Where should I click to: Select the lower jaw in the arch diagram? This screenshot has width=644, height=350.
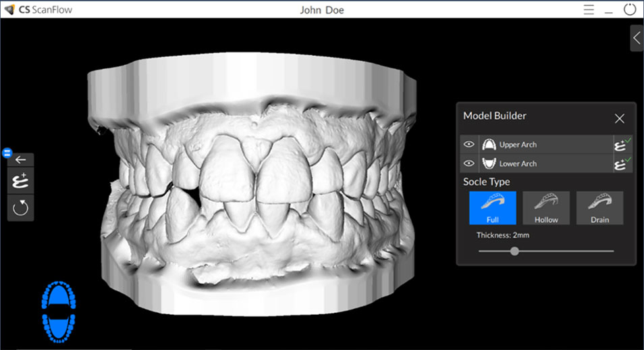[x=59, y=328]
